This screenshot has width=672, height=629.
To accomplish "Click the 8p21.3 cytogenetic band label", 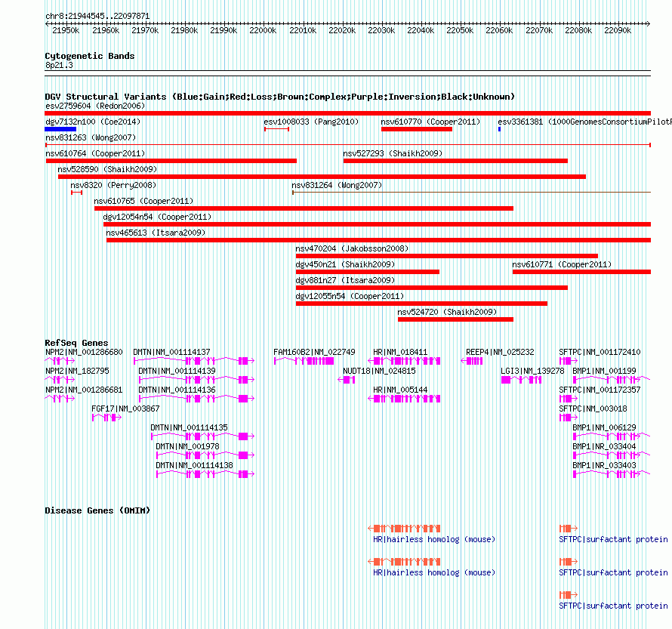I will [x=59, y=65].
